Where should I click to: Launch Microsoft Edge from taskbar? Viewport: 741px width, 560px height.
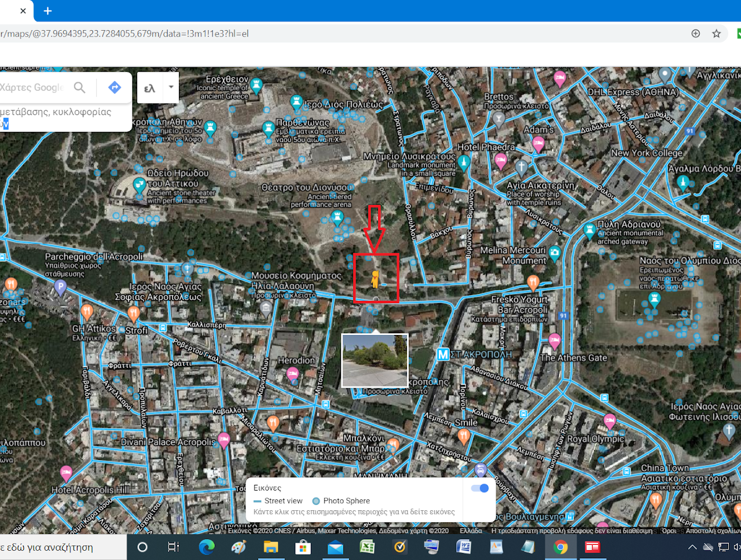(206, 547)
